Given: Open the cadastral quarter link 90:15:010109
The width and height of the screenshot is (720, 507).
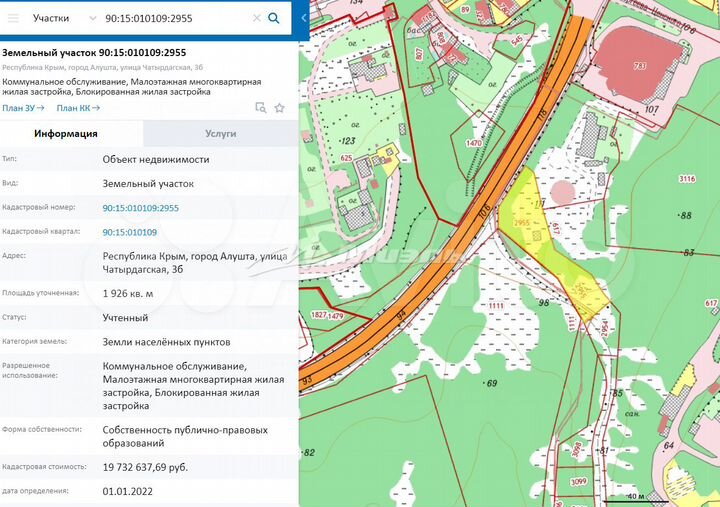Looking at the screenshot, I should pyautogui.click(x=129, y=232).
